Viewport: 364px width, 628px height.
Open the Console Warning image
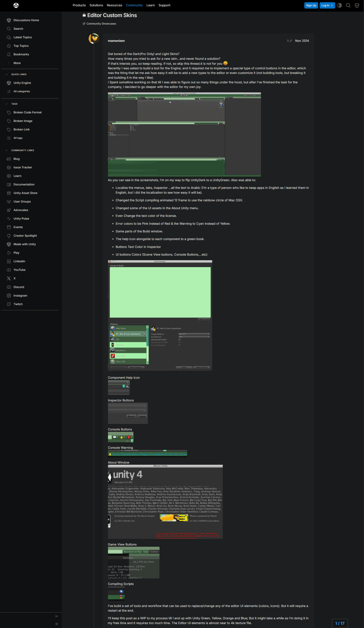(x=147, y=453)
